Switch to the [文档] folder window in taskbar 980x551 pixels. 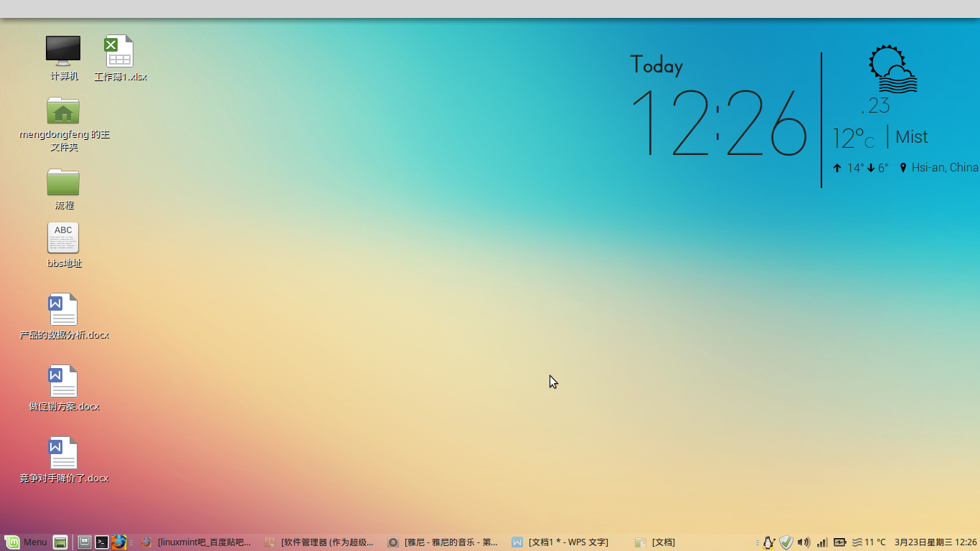coord(655,542)
